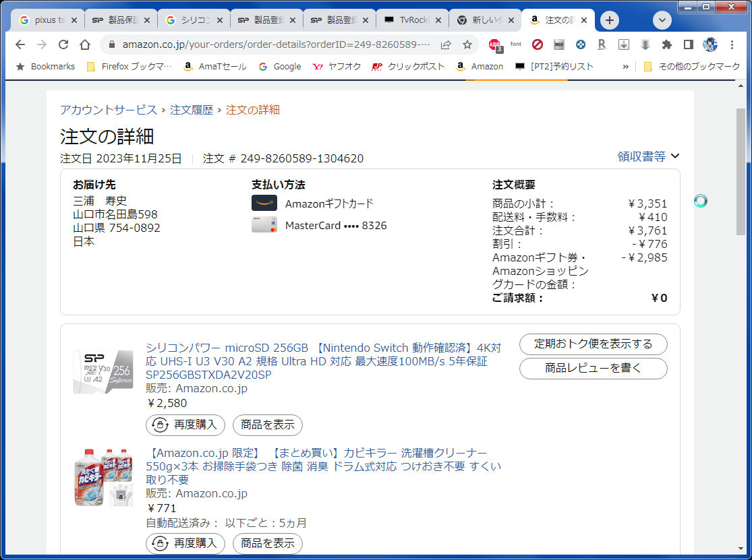Image resolution: width=752 pixels, height=560 pixels.
Task: Click the browser reload icon
Action: pyautogui.click(x=63, y=45)
